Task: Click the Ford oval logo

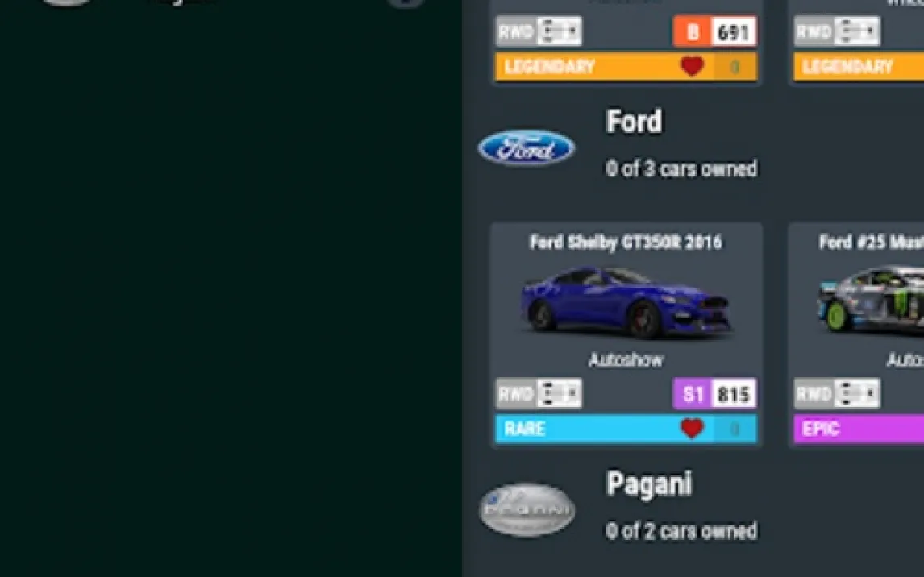Action: [x=527, y=147]
